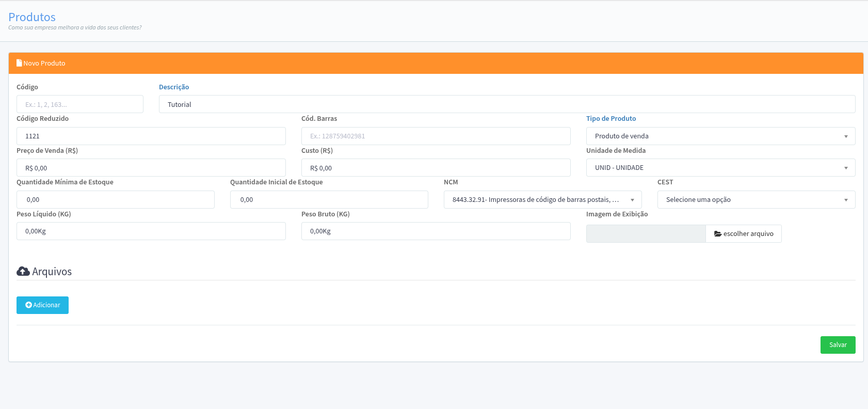Click the Peso Bruto (KG) field
Image resolution: width=868 pixels, height=409 pixels.
coord(436,231)
